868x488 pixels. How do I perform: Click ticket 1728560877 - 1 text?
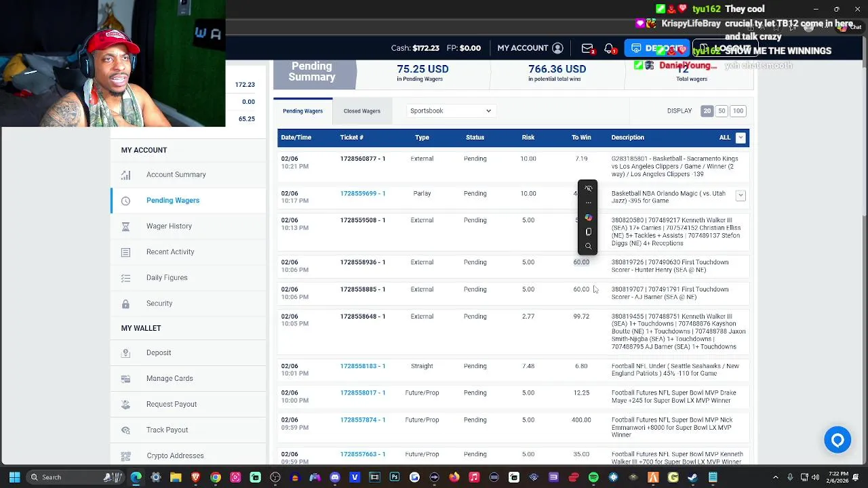363,159
